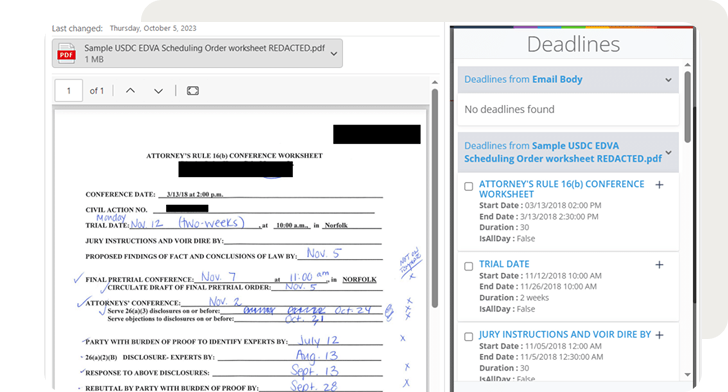Viewport: 728px width, 392px height.
Task: Click the page number input field
Action: coord(69,91)
